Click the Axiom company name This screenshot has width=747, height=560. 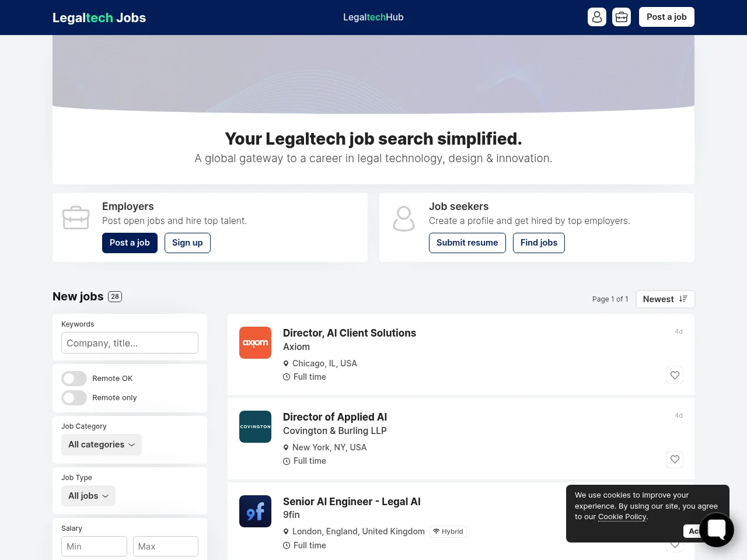click(296, 346)
